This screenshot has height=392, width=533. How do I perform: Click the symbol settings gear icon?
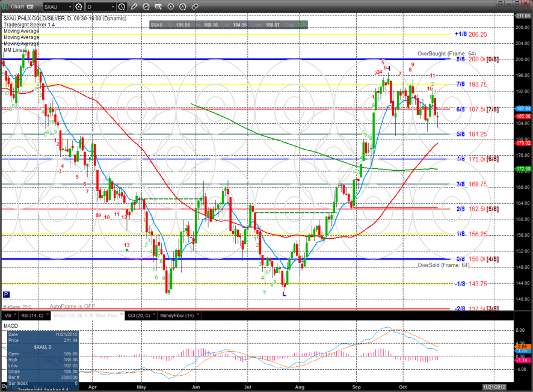click(x=78, y=7)
